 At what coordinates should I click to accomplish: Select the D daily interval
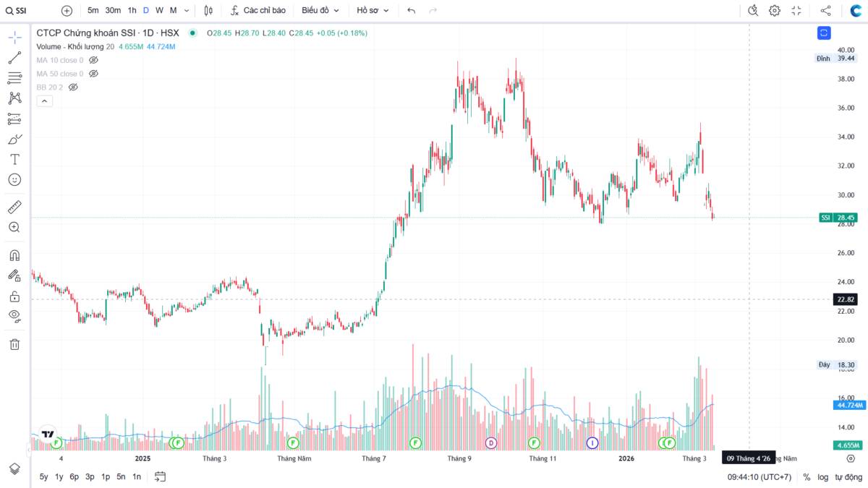click(146, 11)
